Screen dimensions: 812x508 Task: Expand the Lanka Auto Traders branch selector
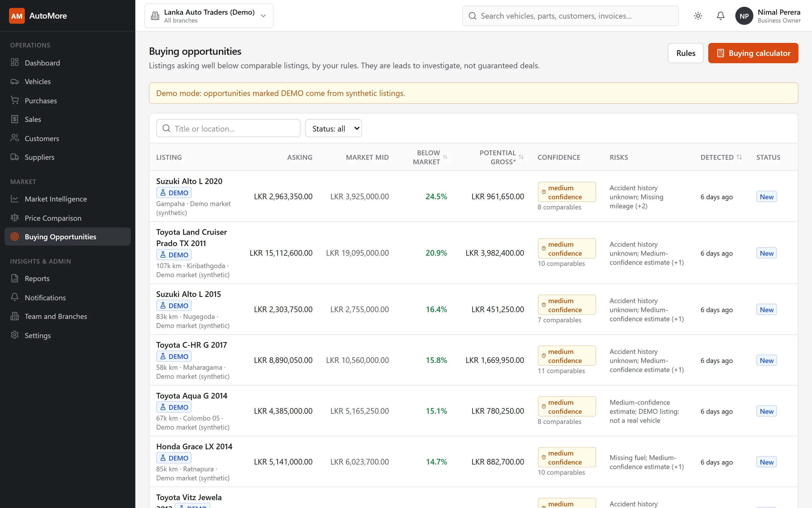(209, 16)
